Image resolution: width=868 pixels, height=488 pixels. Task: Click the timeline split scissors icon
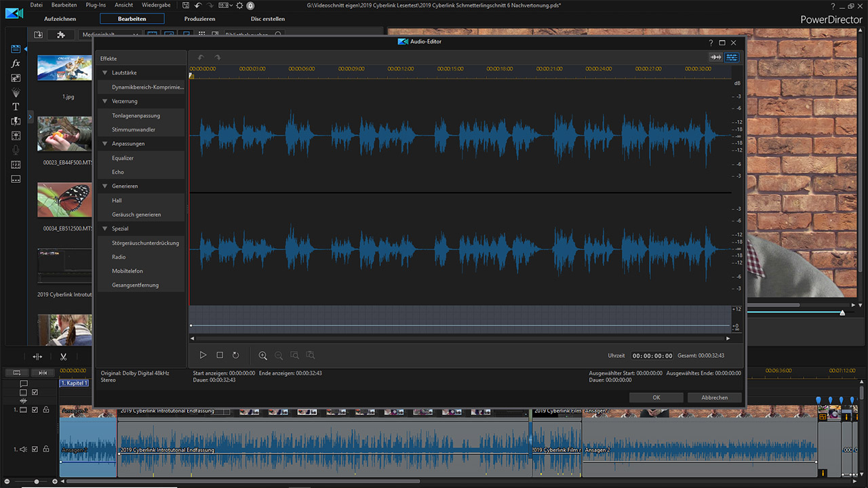[63, 357]
